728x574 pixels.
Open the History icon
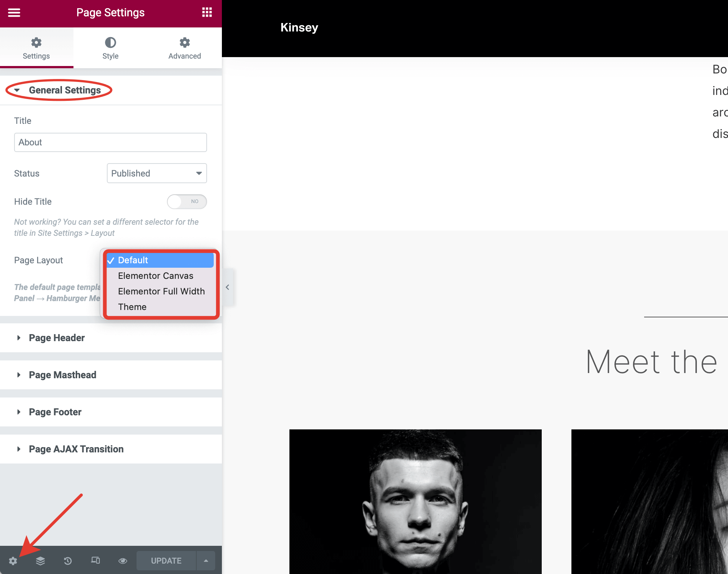68,561
